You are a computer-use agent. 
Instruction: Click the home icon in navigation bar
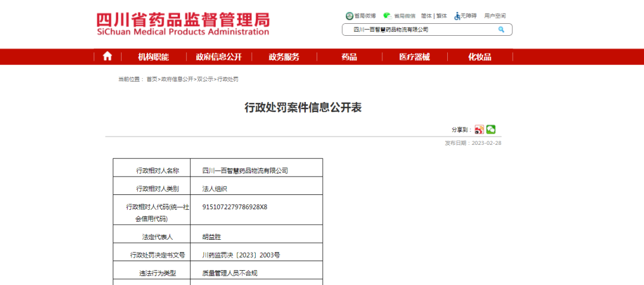tap(107, 57)
